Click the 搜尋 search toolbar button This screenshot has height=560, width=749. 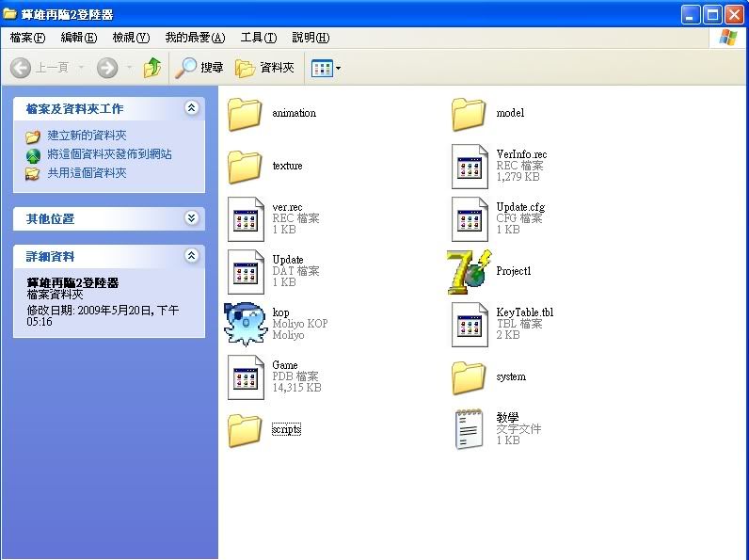tap(199, 68)
